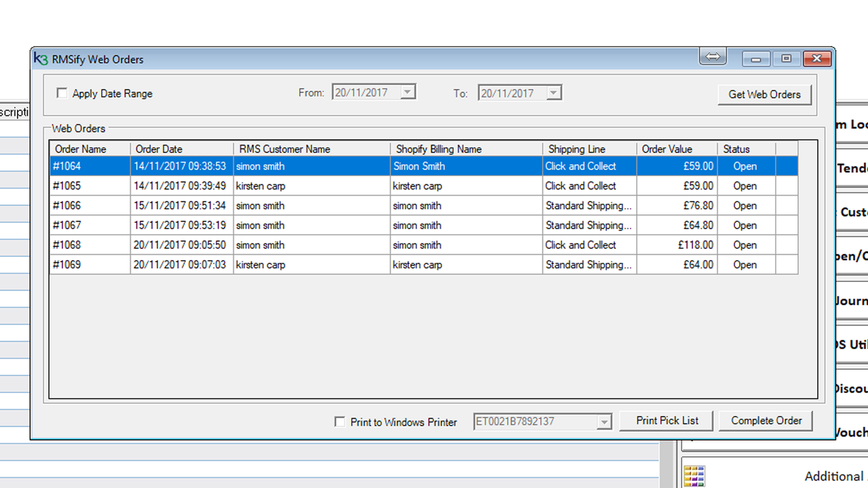This screenshot has height=488, width=868.
Task: Select order #1069 row
Action: (x=424, y=264)
